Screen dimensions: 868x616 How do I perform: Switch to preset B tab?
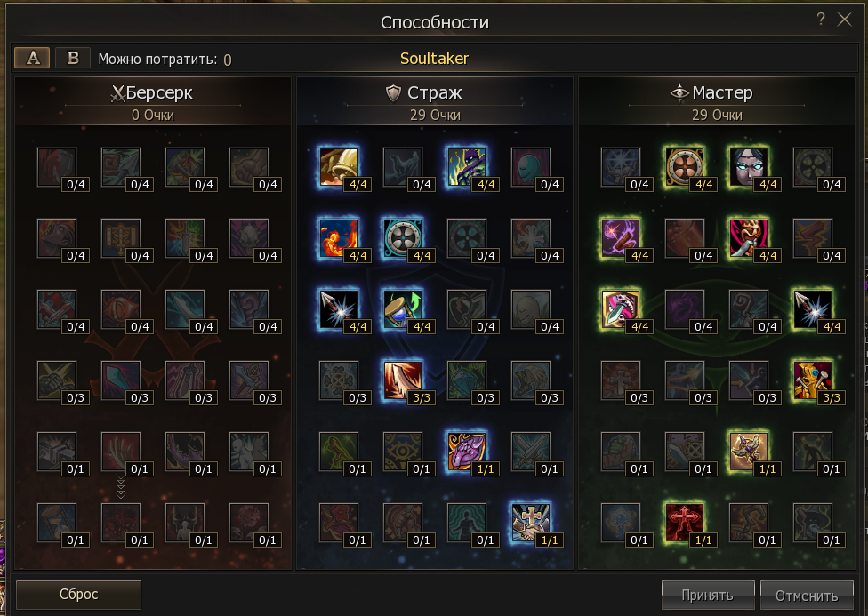click(73, 58)
